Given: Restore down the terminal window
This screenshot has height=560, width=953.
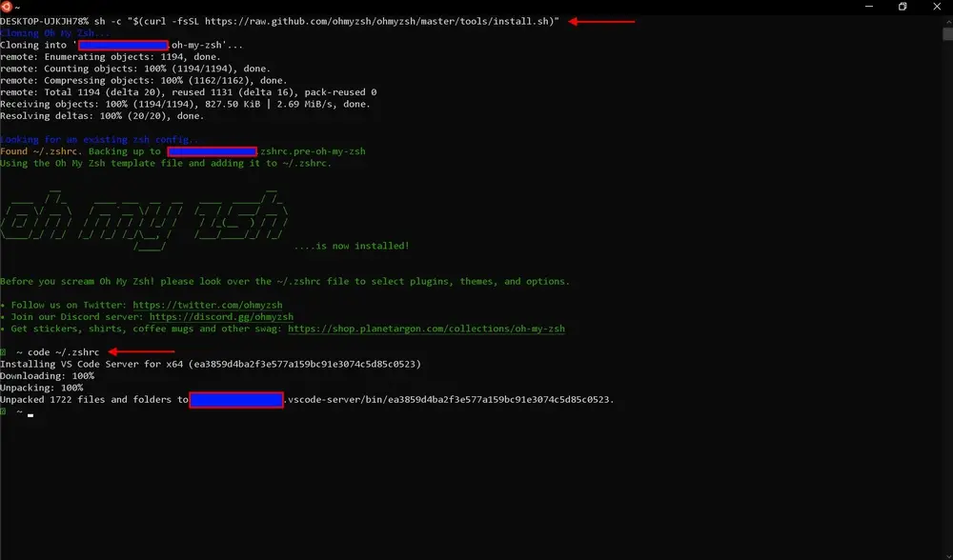Looking at the screenshot, I should tap(902, 7).
